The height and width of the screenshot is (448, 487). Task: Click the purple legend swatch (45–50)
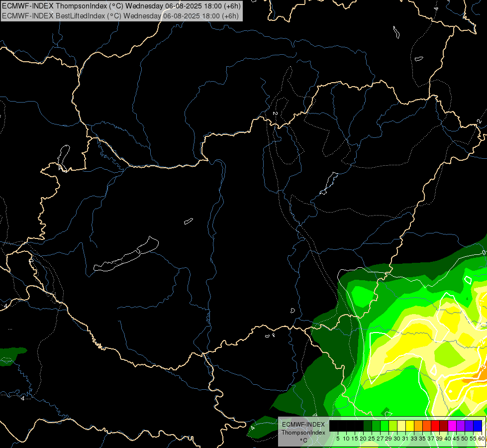point(461,426)
